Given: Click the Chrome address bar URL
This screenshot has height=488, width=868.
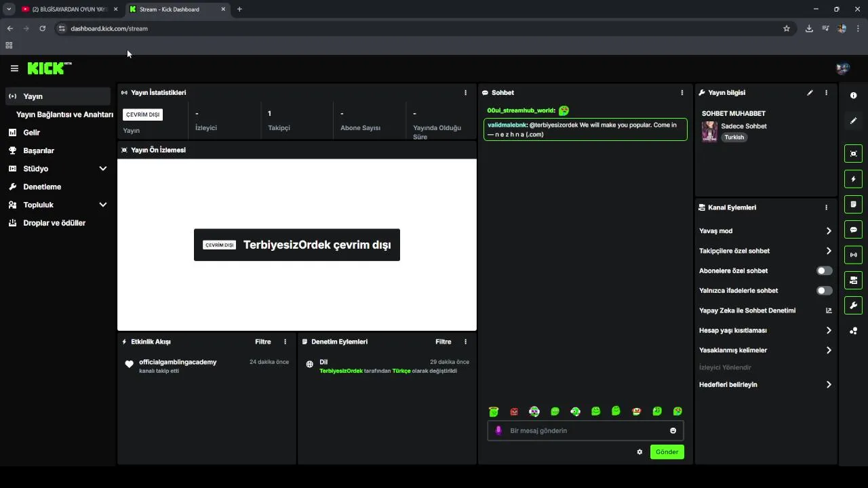Looking at the screenshot, I should pos(109,28).
